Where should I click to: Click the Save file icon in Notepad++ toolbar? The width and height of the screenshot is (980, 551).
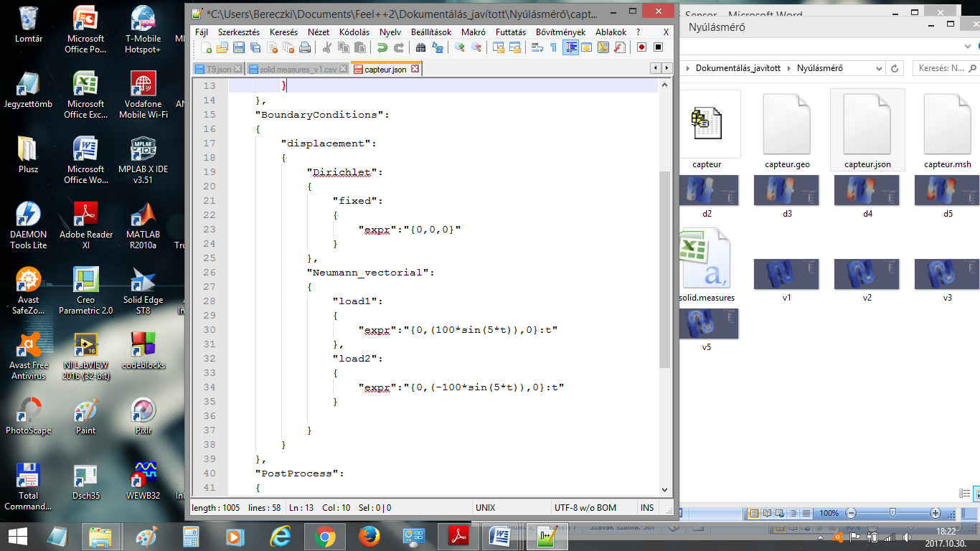point(238,48)
